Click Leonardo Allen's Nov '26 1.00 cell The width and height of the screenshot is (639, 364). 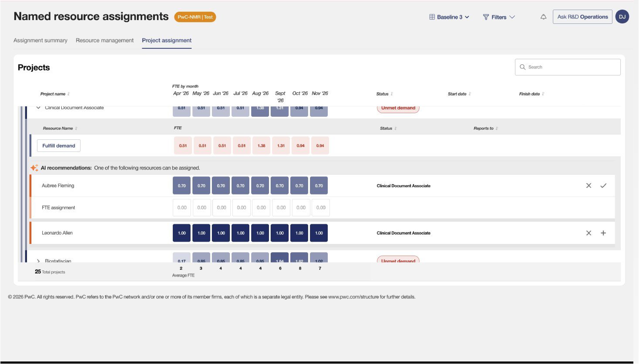click(319, 233)
